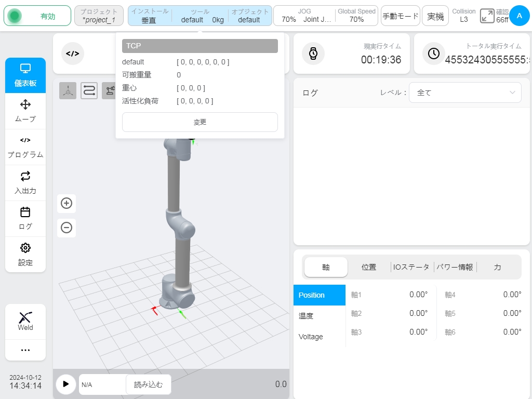
Task: Zoom out of the 3D robot view
Action: click(66, 228)
